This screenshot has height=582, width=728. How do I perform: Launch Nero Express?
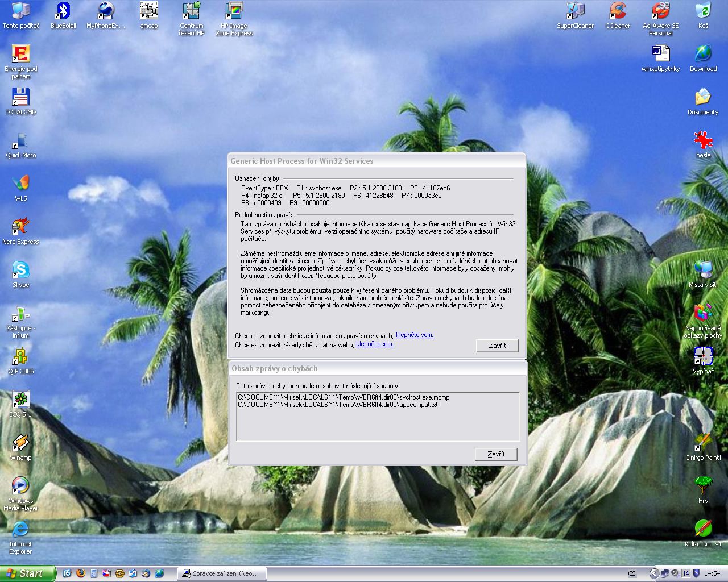(21, 231)
